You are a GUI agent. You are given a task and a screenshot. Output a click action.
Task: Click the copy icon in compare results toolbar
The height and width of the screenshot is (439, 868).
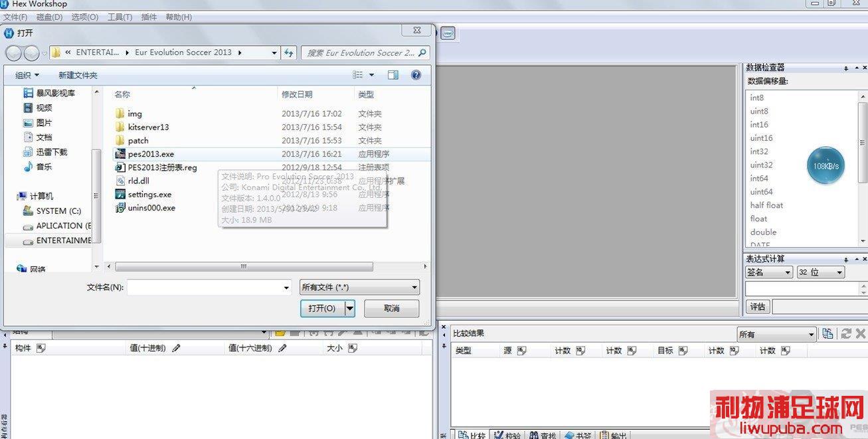click(x=827, y=333)
